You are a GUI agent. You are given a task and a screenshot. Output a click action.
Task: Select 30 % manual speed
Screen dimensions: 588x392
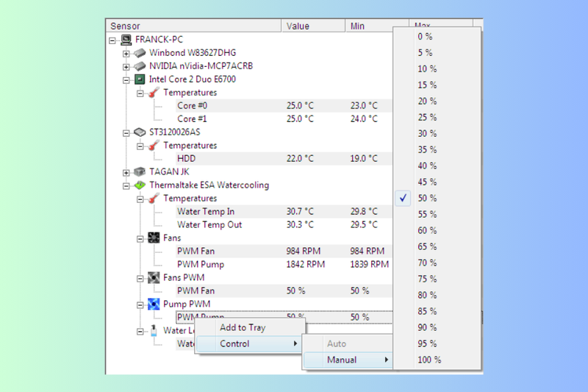click(437, 134)
